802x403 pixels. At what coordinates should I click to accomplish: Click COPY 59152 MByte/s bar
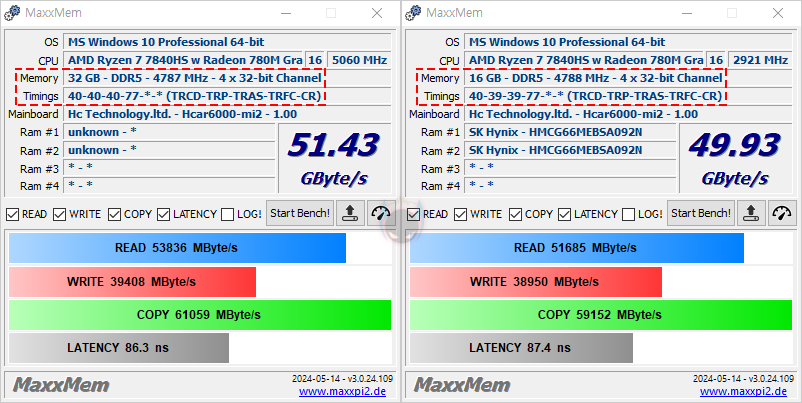[x=600, y=315]
